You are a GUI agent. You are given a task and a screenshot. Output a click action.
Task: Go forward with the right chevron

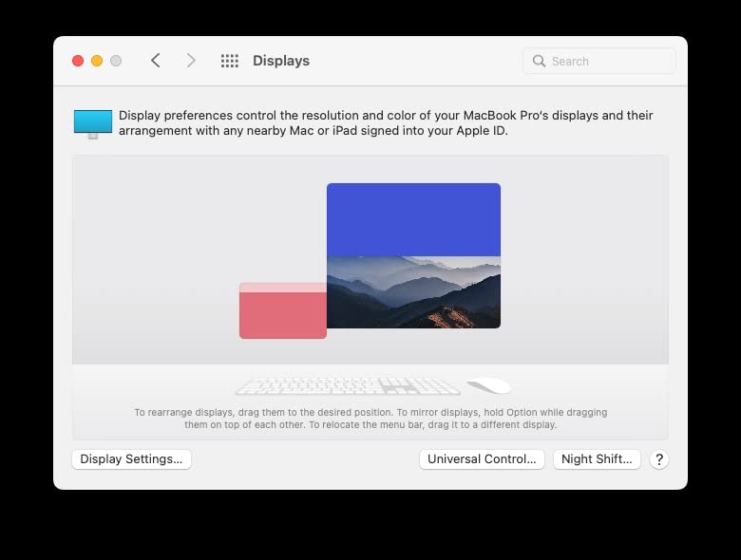[190, 61]
